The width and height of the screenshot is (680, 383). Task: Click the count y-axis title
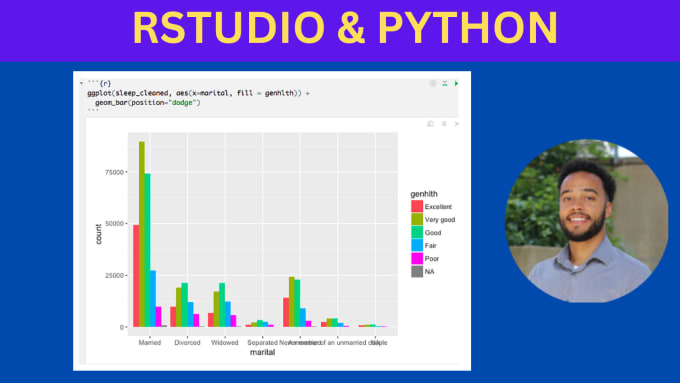98,234
